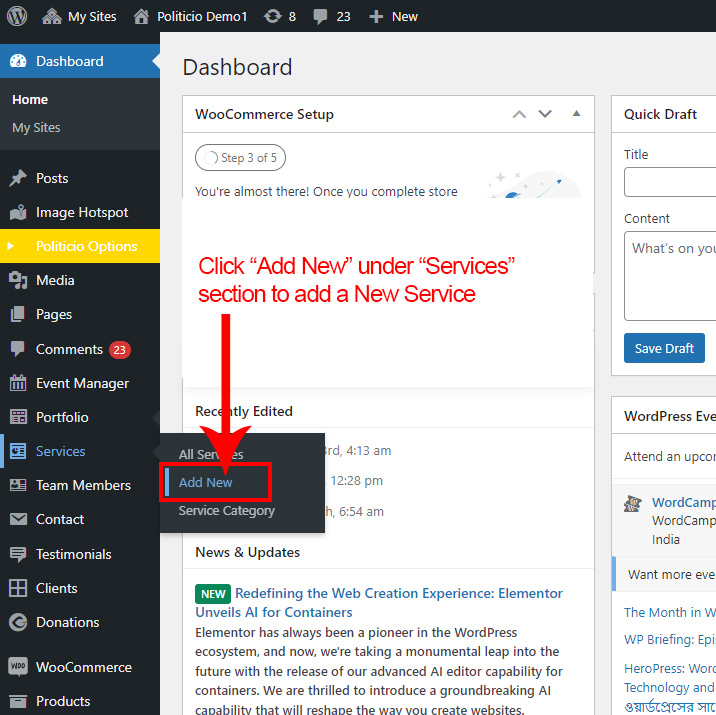716x715 pixels.
Task: Select Add New in Services submenu
Action: (206, 482)
